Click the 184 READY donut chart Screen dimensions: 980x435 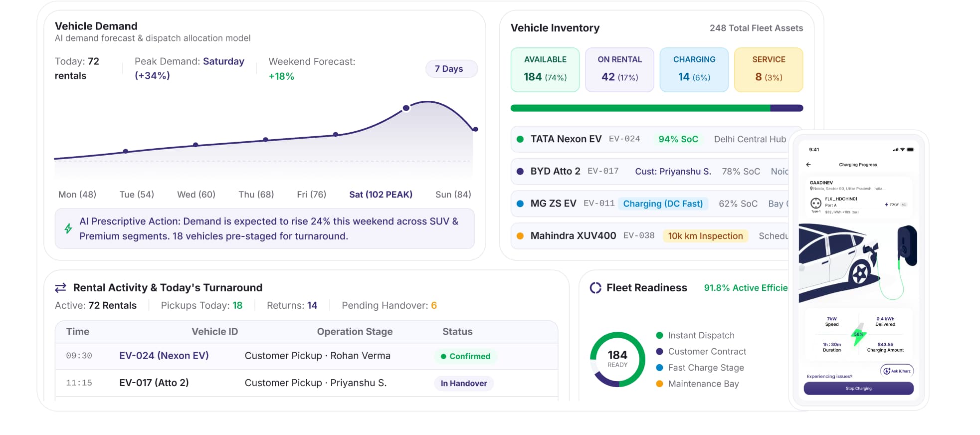pos(617,359)
